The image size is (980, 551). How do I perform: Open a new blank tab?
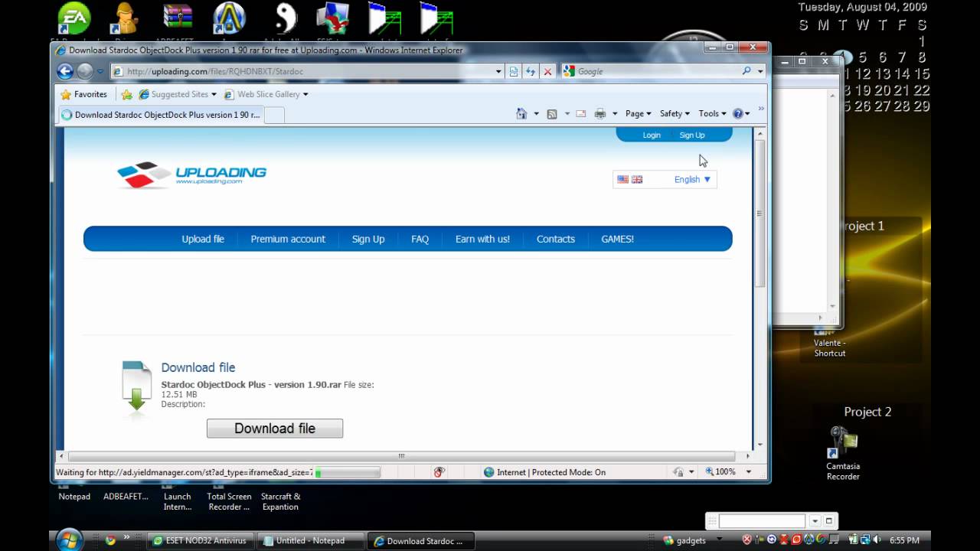pyautogui.click(x=274, y=115)
